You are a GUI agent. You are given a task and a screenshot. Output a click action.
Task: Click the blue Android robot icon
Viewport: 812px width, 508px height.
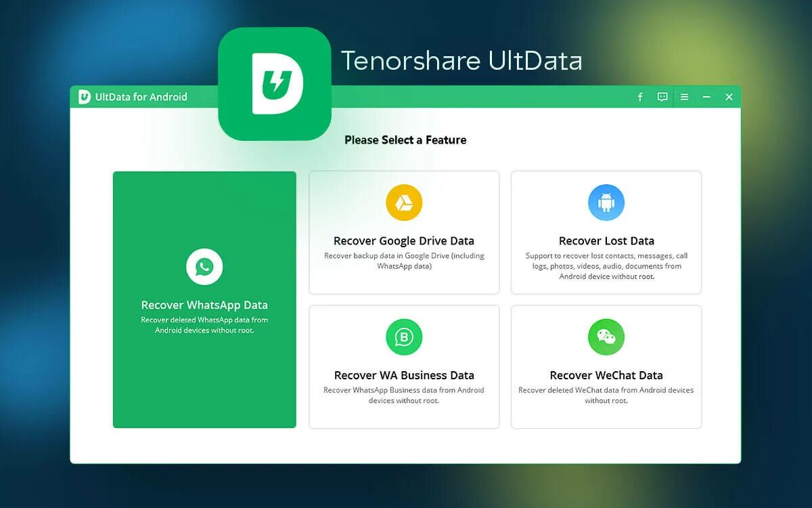(x=606, y=203)
